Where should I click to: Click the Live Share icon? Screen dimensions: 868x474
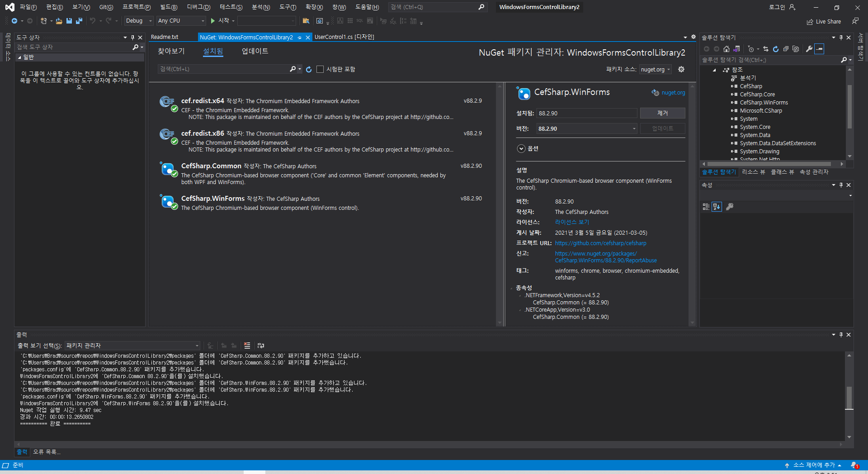[810, 22]
